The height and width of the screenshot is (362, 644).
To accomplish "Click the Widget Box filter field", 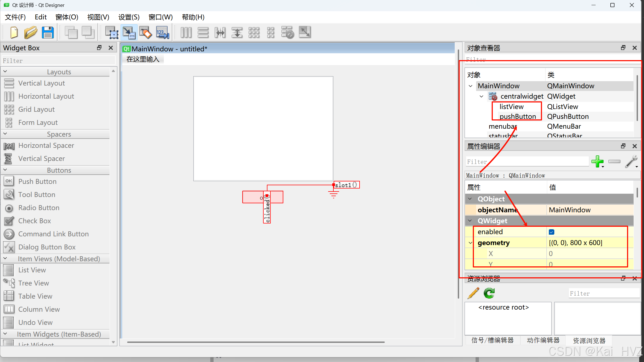I will coord(59,61).
